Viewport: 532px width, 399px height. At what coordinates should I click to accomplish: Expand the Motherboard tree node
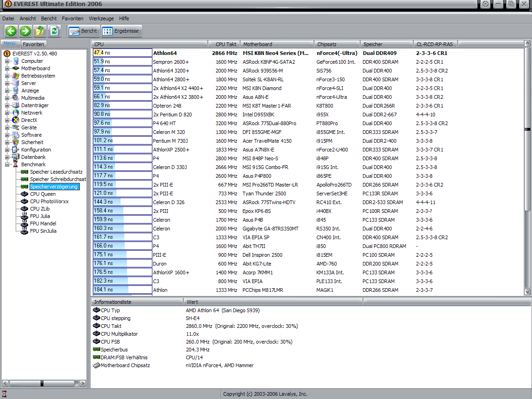coord(7,68)
